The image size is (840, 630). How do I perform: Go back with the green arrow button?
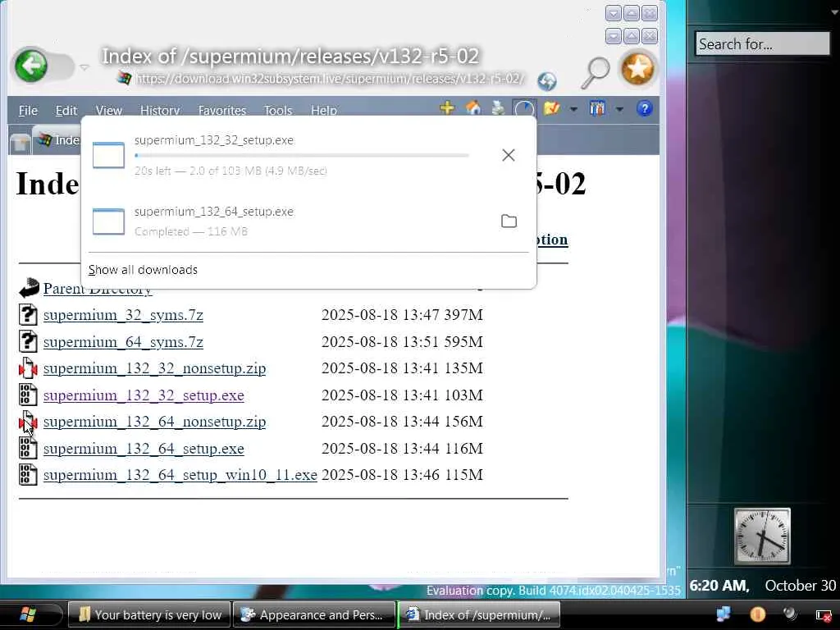(31, 66)
